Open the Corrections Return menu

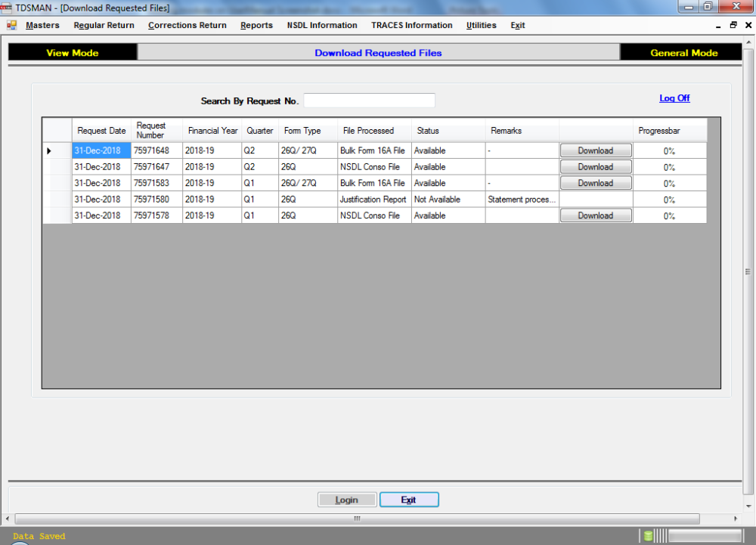pos(187,25)
